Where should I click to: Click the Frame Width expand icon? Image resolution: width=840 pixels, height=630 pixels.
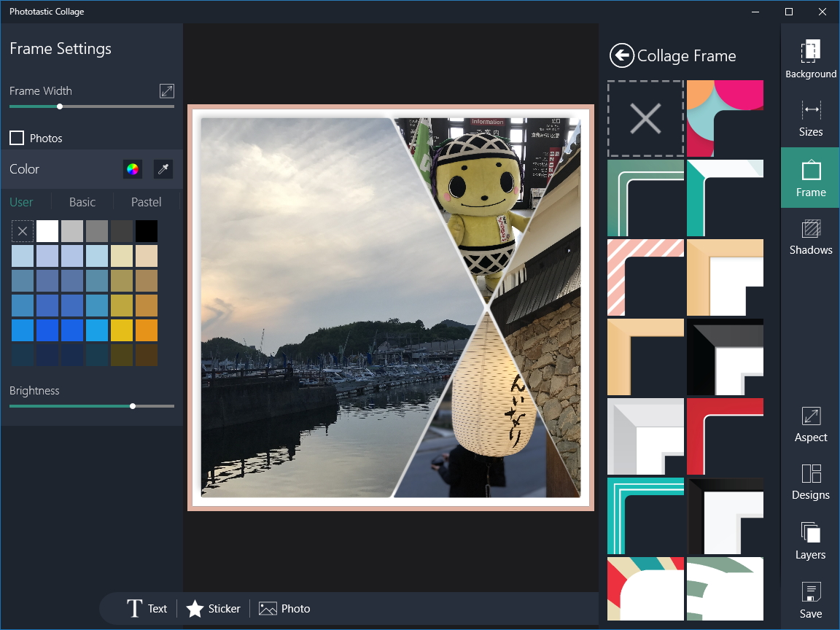click(x=166, y=91)
